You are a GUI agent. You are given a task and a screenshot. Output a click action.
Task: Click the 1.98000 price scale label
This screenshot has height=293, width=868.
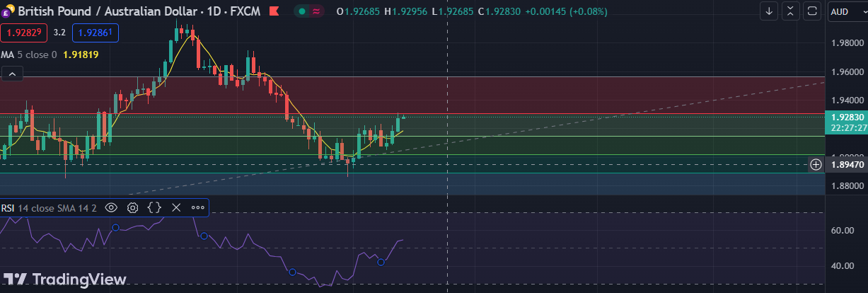coord(847,43)
